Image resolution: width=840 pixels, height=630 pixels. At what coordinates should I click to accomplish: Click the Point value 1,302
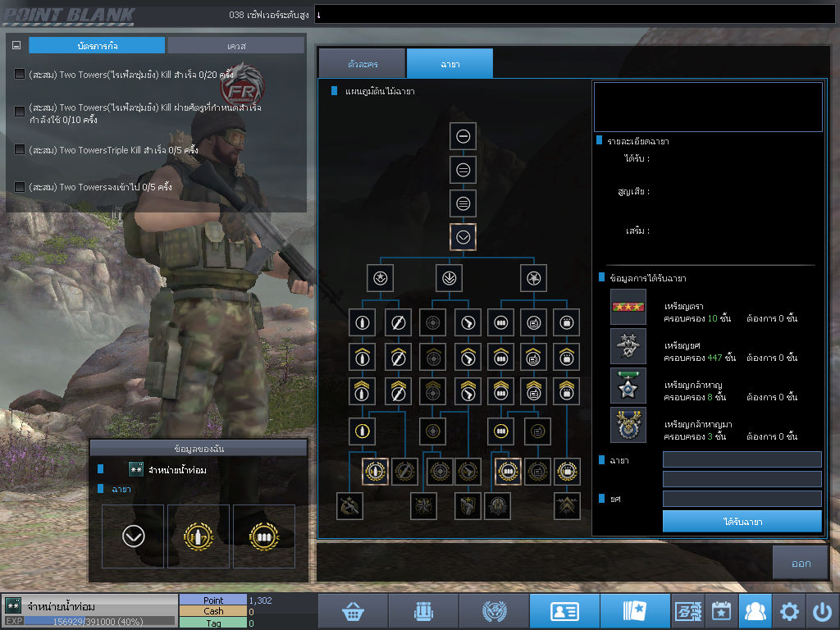point(260,600)
